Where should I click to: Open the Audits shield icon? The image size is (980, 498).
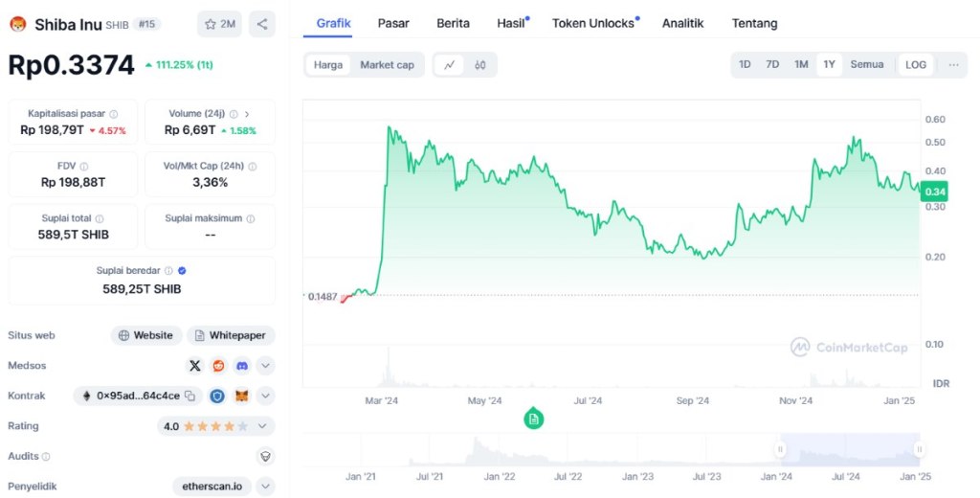point(265,457)
